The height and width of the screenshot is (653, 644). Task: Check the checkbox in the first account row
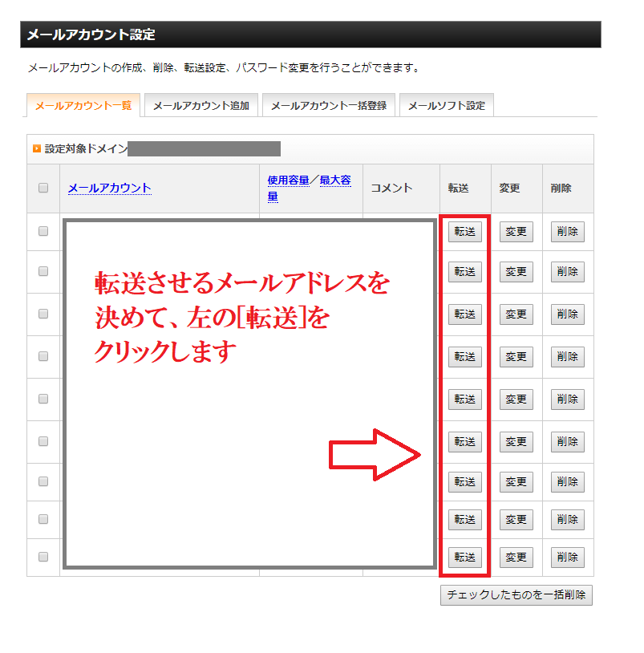(43, 231)
